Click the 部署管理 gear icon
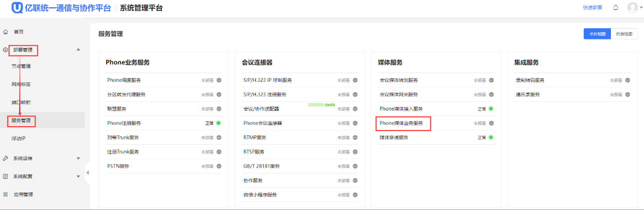644x210 pixels. [x=5, y=50]
